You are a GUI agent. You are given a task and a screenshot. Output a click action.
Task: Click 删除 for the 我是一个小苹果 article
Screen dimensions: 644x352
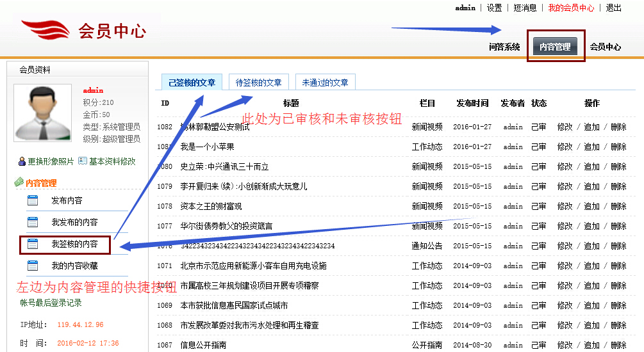tap(618, 147)
